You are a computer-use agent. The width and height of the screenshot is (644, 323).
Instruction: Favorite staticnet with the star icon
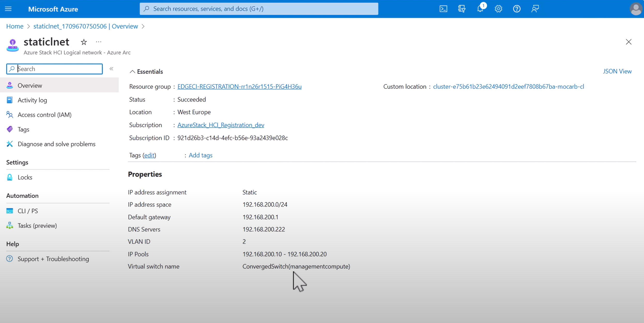coord(84,42)
